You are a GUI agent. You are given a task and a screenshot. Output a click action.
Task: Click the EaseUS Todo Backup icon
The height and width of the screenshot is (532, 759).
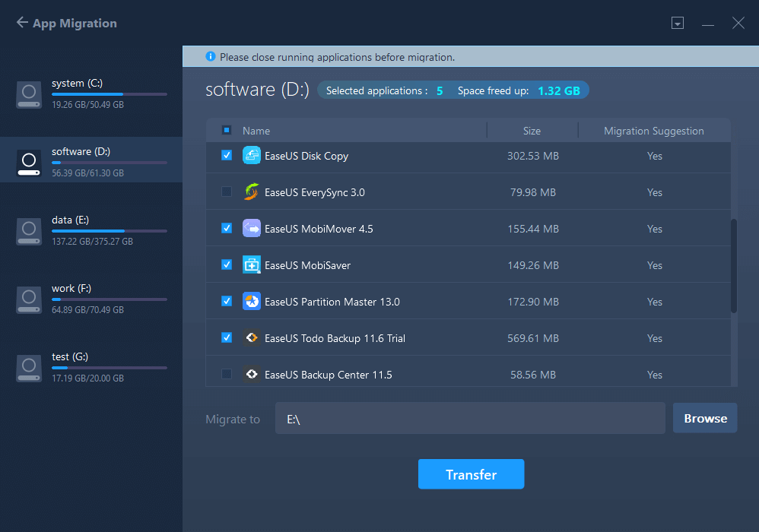(252, 338)
